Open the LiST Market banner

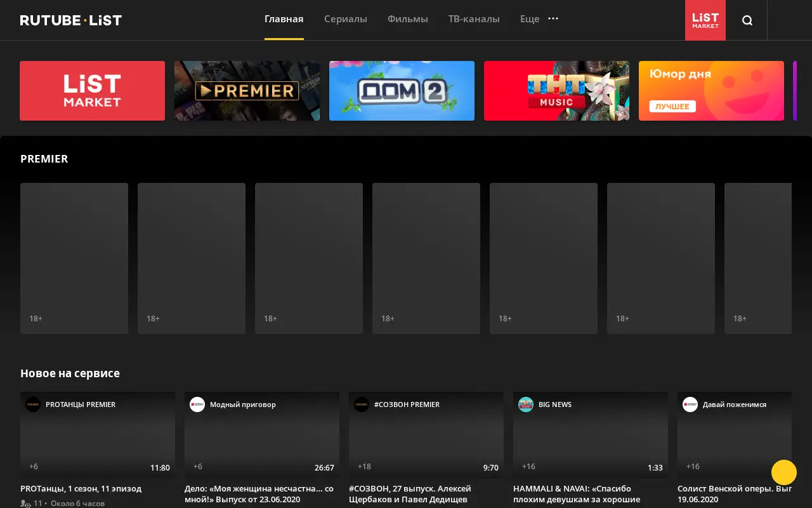tap(92, 91)
